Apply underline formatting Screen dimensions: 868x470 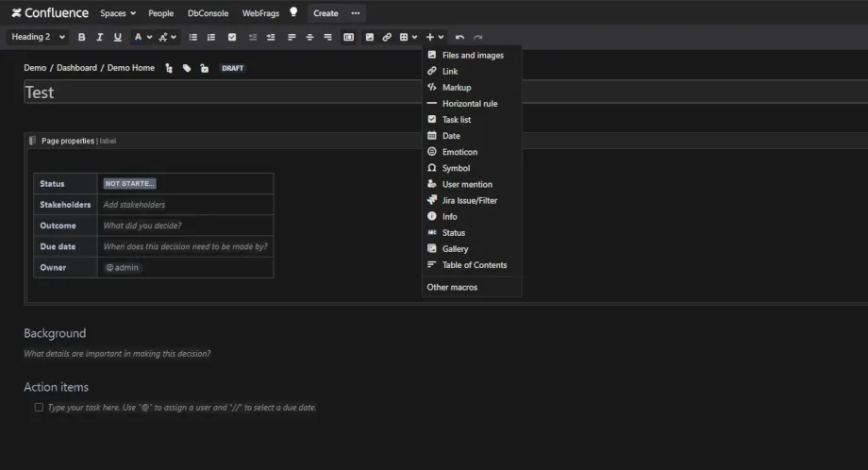(x=117, y=37)
